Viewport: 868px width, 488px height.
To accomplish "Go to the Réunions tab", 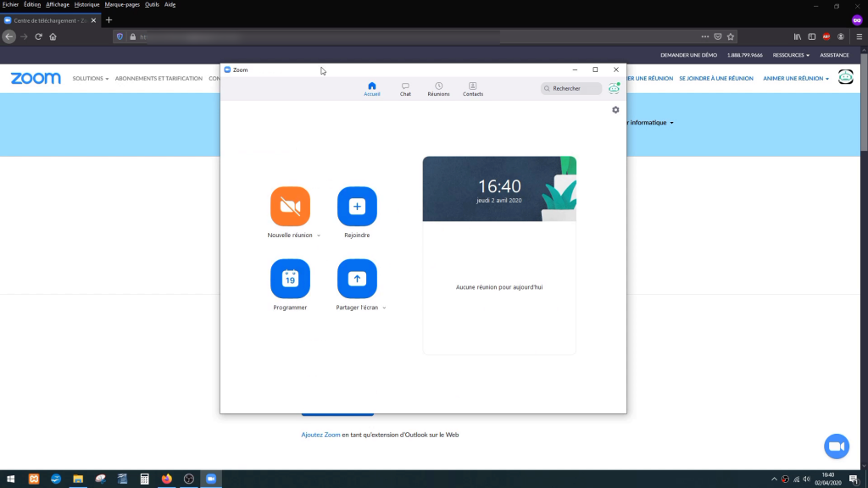I will pyautogui.click(x=438, y=89).
